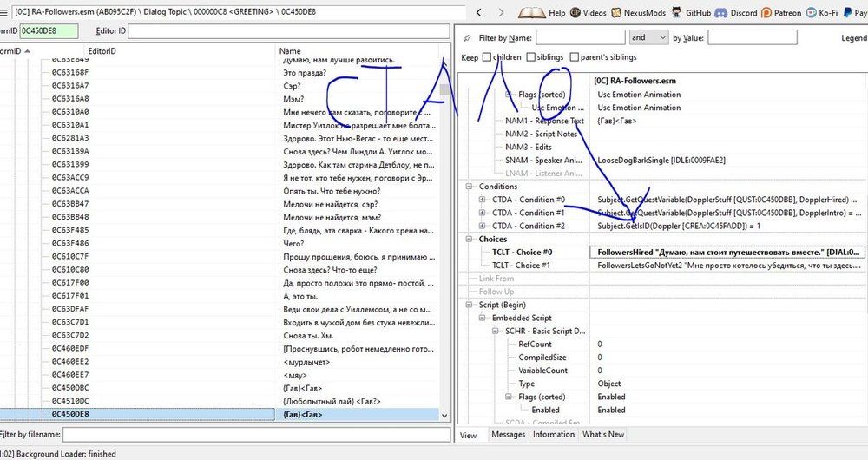Expand CTDA - Condition #2

pyautogui.click(x=482, y=226)
